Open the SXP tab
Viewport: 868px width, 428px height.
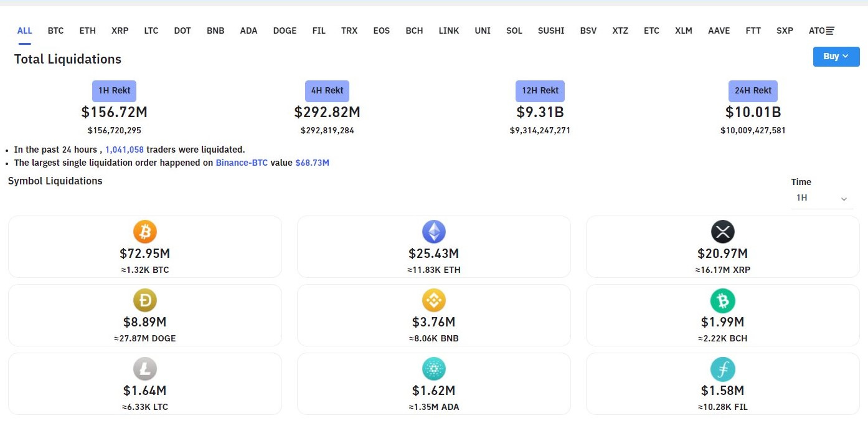coord(785,31)
